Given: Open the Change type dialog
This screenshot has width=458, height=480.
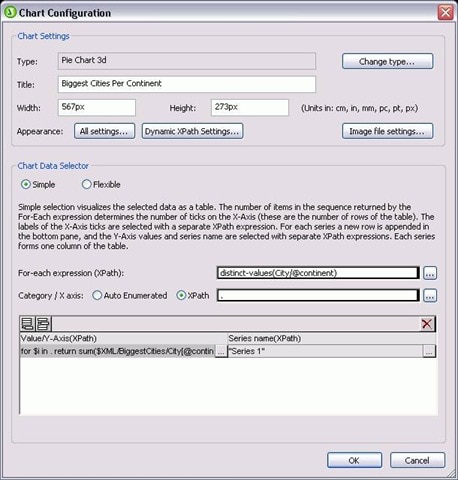Looking at the screenshot, I should tap(387, 61).
